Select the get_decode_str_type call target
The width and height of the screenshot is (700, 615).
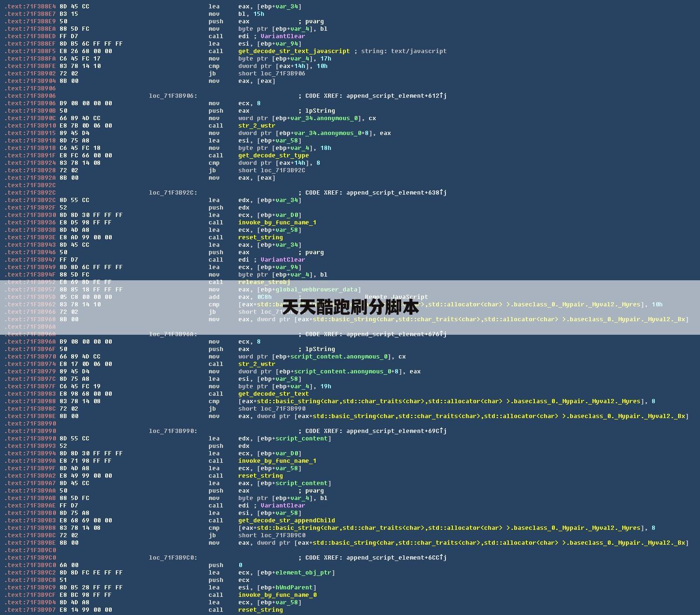point(273,155)
